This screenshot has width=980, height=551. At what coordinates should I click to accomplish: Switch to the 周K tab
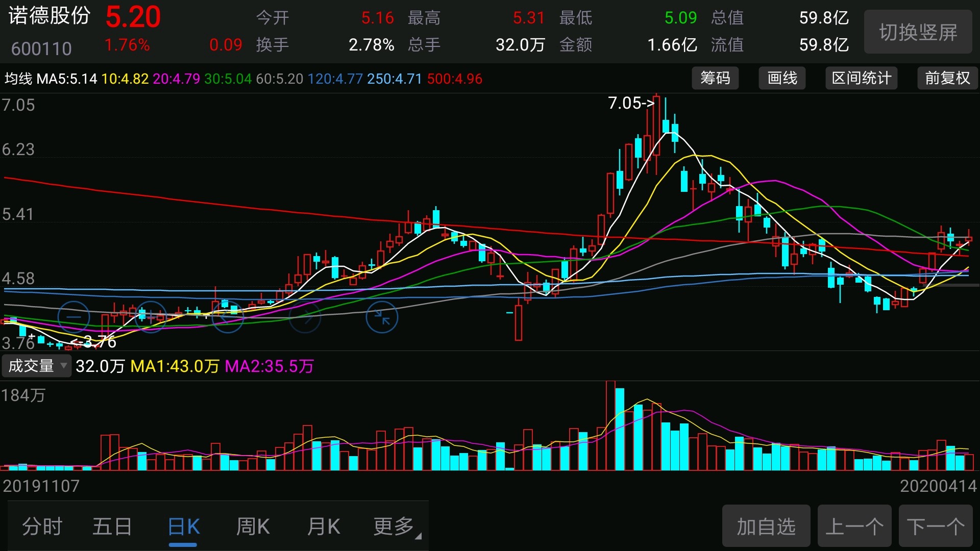pyautogui.click(x=253, y=527)
